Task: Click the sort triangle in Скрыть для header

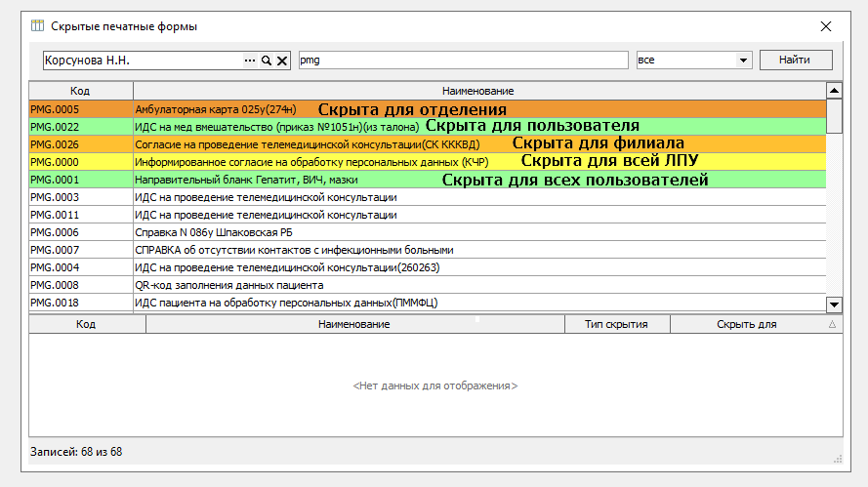Action: tap(832, 324)
